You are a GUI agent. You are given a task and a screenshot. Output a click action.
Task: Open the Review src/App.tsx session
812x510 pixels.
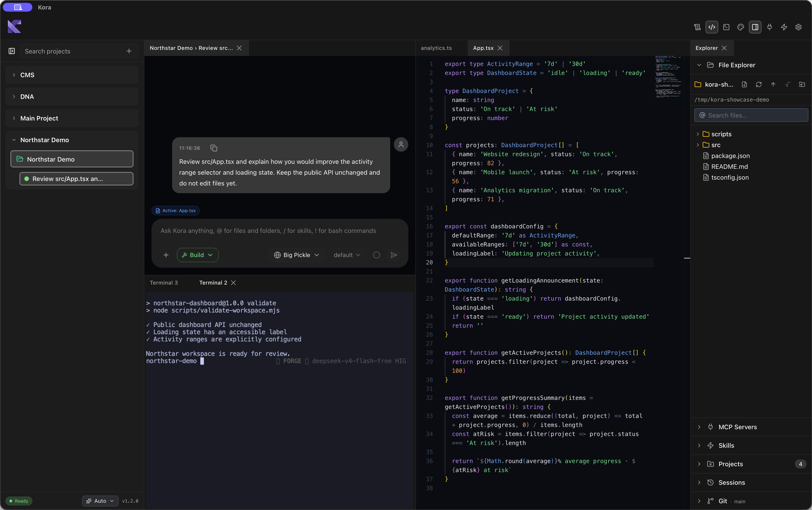76,178
